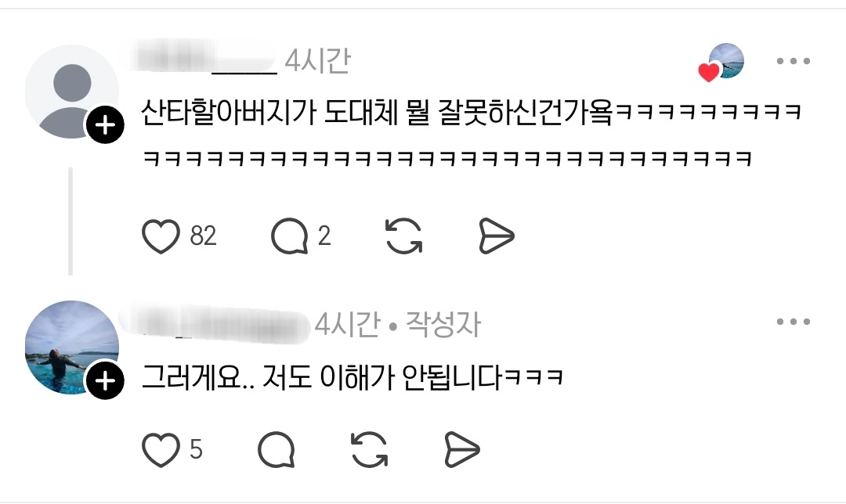Viewport: 846px width, 504px height.
Task: Open the author's blurred username link
Action: (x=216, y=323)
